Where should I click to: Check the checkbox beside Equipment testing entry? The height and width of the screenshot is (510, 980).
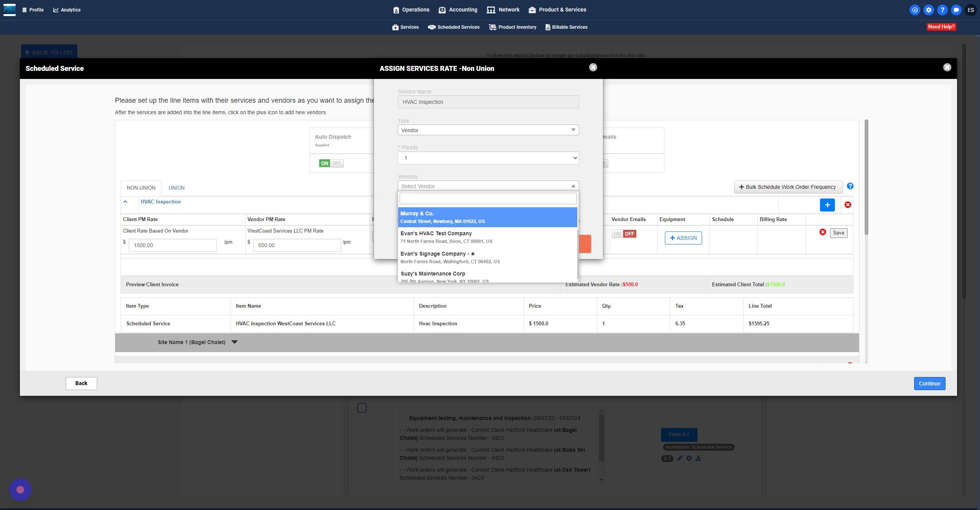362,408
